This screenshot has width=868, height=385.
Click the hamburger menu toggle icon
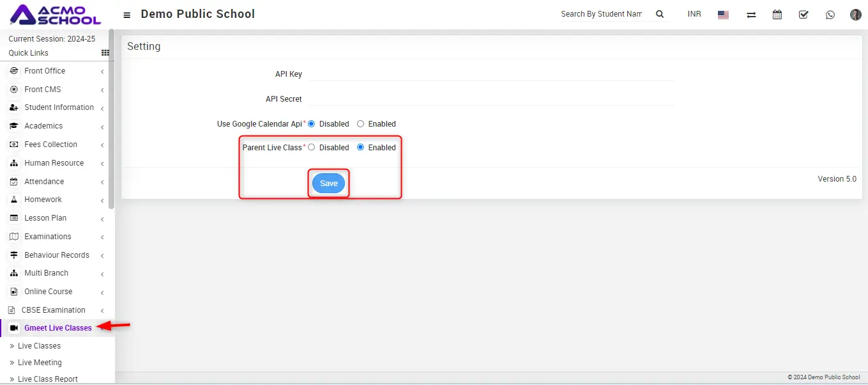coord(127,15)
